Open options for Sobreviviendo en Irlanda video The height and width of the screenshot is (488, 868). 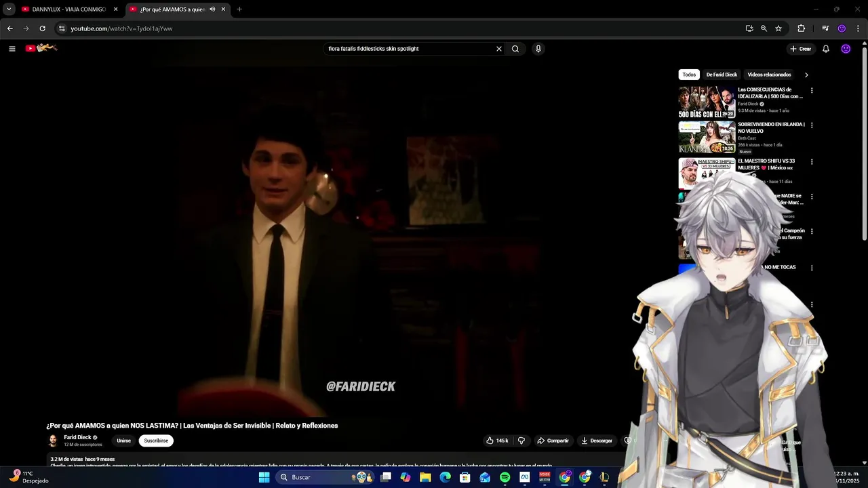click(812, 125)
